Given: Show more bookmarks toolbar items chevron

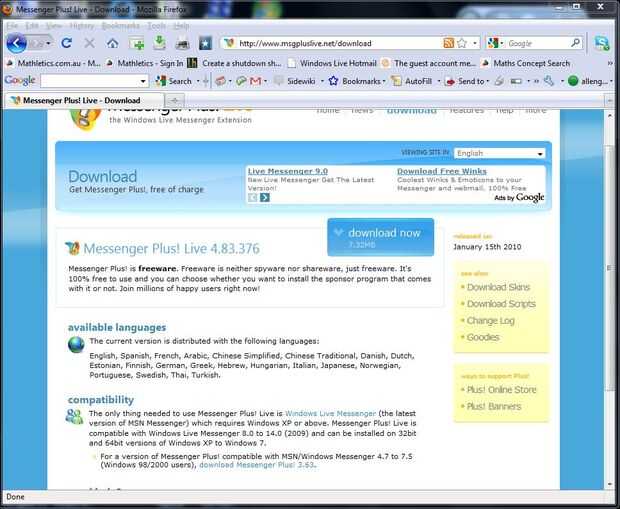Looking at the screenshot, I should tap(610, 63).
